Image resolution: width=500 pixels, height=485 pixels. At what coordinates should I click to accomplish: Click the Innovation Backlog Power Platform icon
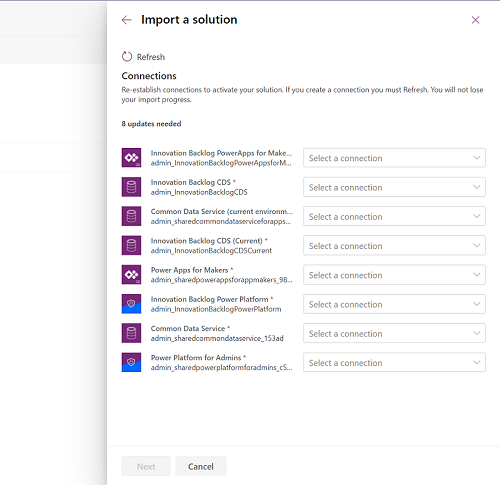pos(131,304)
